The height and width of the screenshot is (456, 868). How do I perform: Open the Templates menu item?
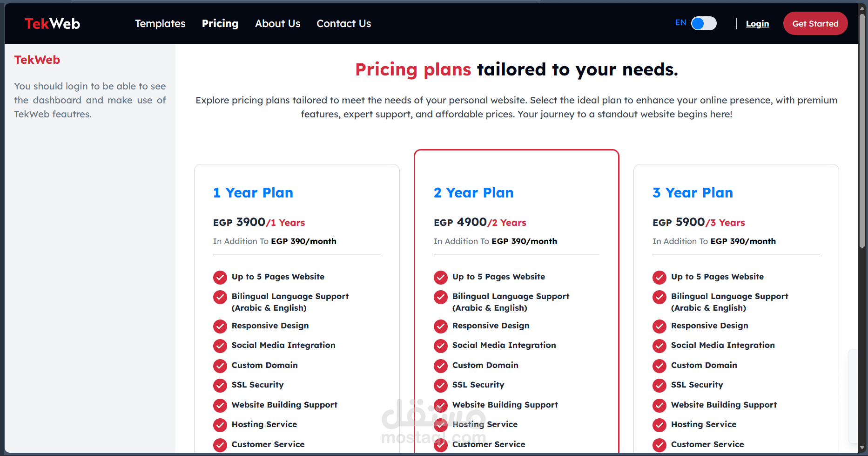click(x=160, y=24)
